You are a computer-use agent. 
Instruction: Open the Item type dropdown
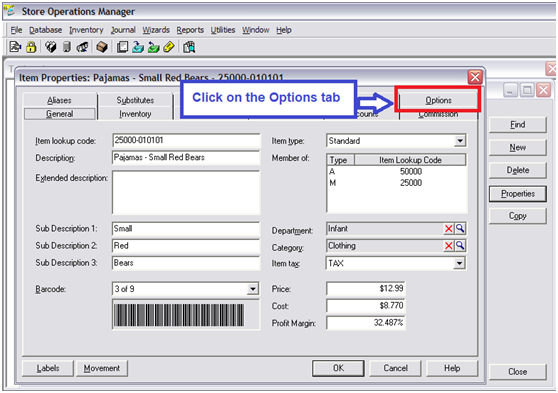[460, 141]
